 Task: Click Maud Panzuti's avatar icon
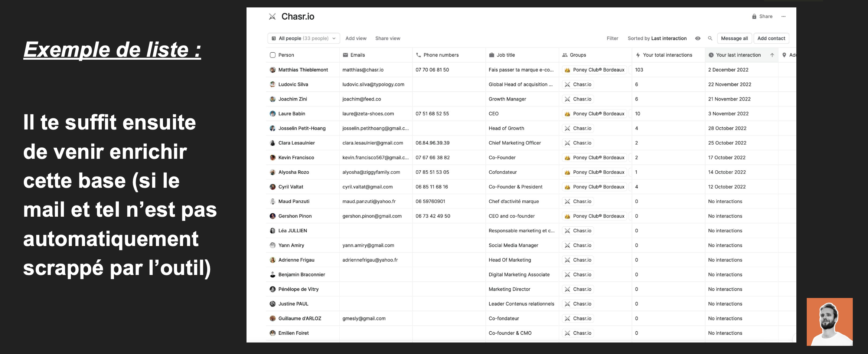coord(273,201)
